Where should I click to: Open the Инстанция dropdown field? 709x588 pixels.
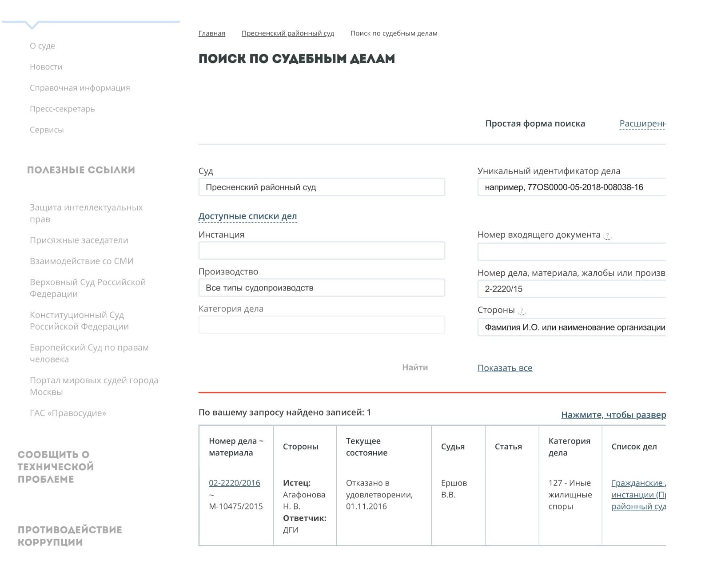pos(322,250)
